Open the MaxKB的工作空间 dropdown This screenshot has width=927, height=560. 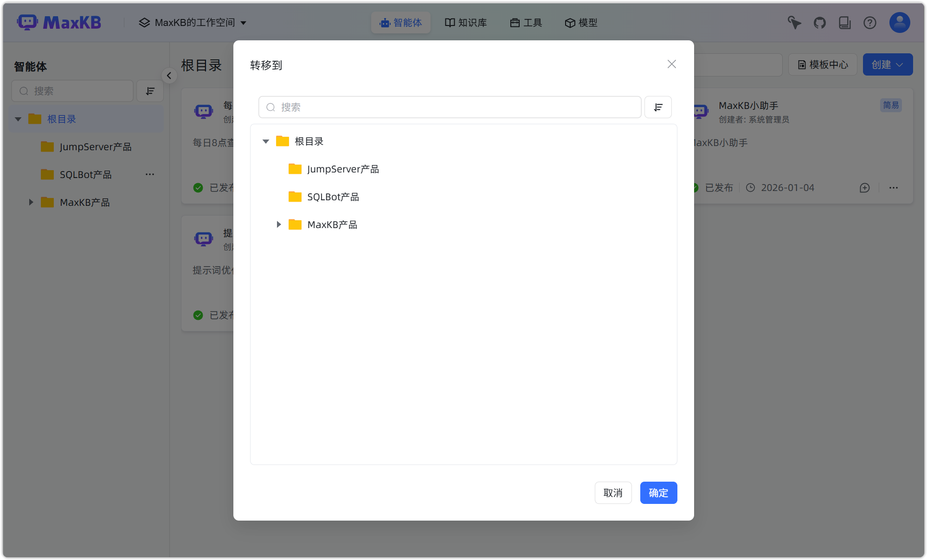tap(193, 22)
